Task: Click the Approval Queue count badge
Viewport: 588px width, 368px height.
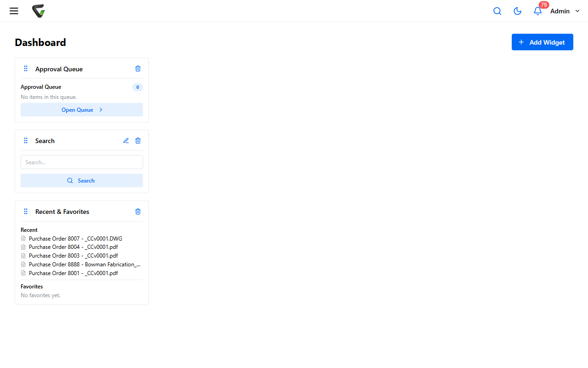Action: (137, 87)
